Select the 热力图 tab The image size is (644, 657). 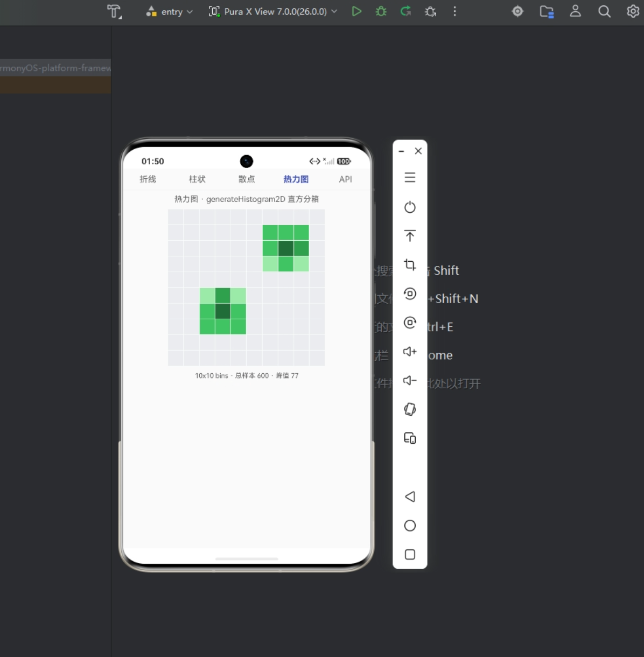coord(296,179)
